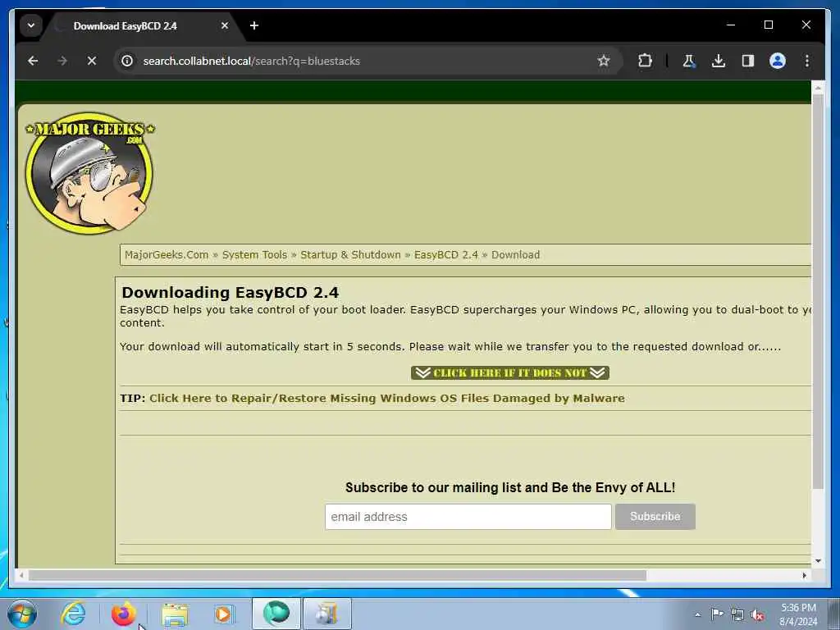Open the network tray icon
Screen dimensions: 840x630
737,614
